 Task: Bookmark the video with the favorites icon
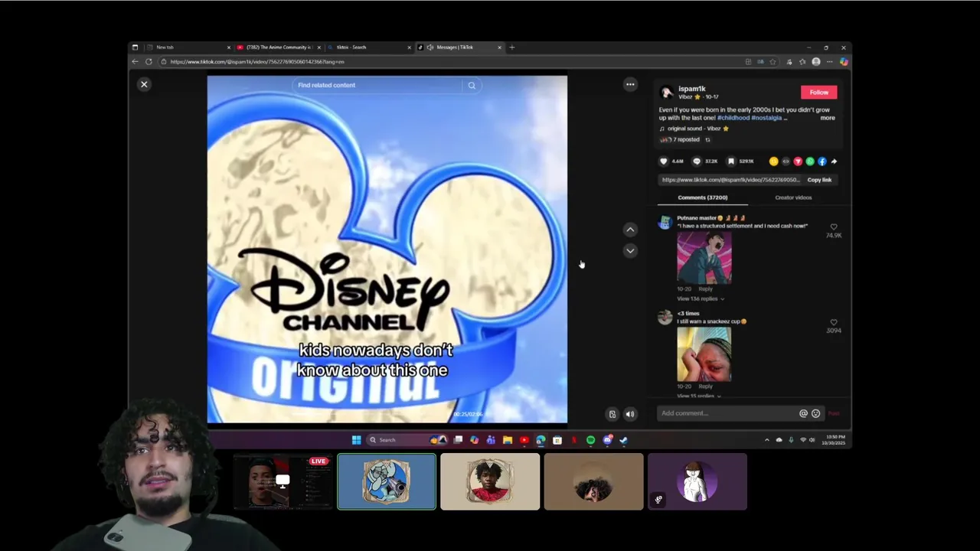point(731,161)
